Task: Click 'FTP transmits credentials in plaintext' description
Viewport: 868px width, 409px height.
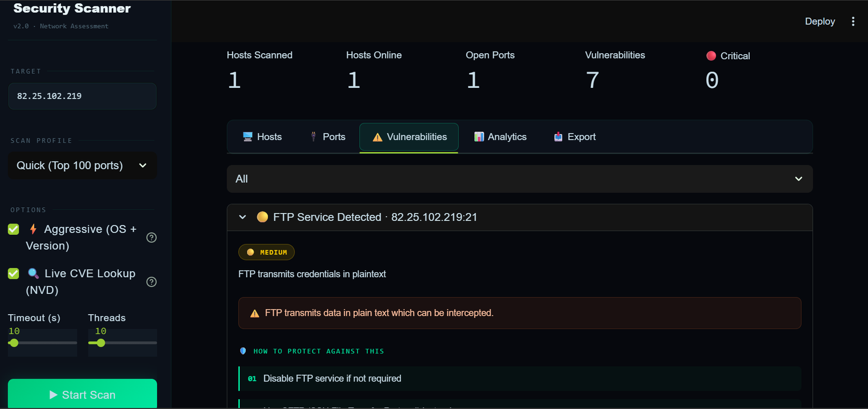Action: 312,274
